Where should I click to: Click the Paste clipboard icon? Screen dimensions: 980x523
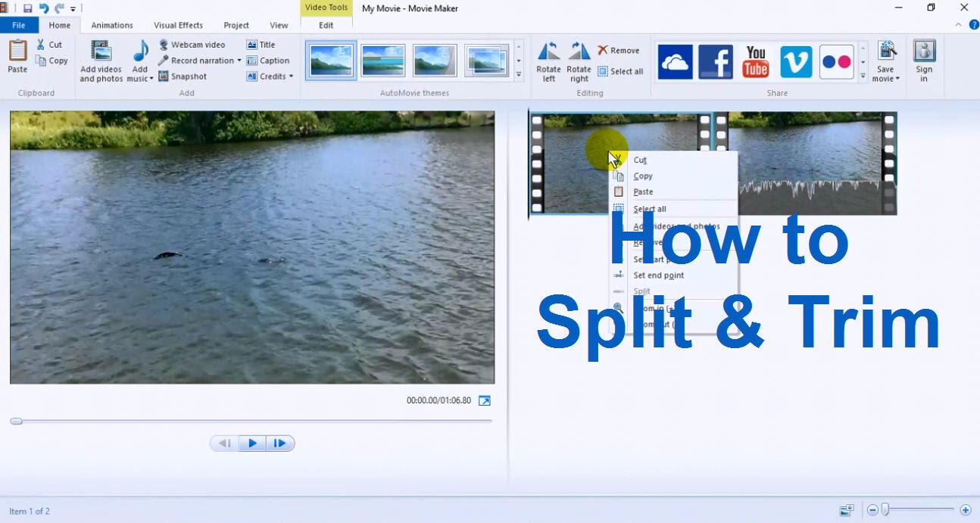tap(17, 51)
